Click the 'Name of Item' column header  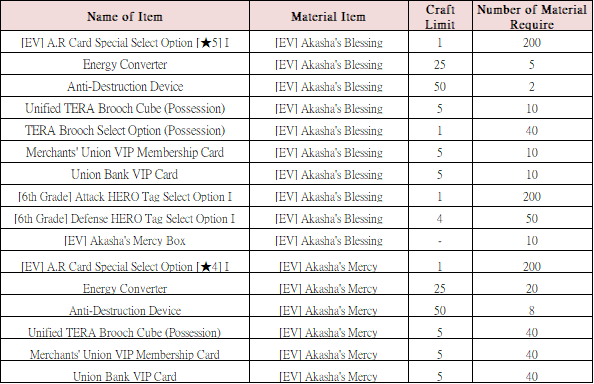point(125,17)
